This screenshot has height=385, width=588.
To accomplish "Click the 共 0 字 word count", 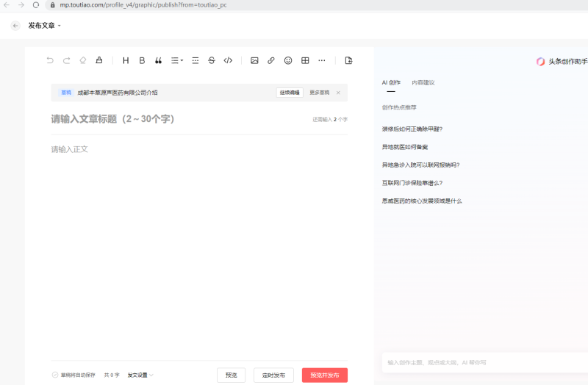I will coord(112,375).
